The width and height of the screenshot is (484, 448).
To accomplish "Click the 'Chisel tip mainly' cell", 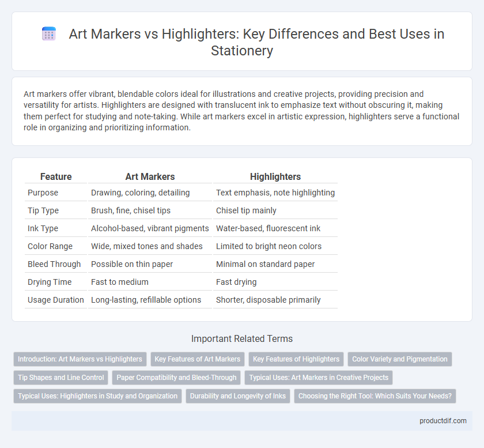I will pyautogui.click(x=246, y=210).
